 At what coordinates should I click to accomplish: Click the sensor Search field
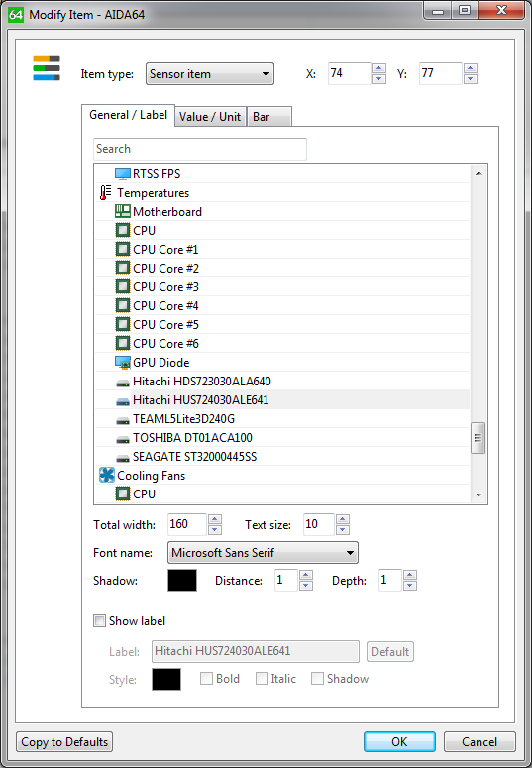click(x=200, y=149)
